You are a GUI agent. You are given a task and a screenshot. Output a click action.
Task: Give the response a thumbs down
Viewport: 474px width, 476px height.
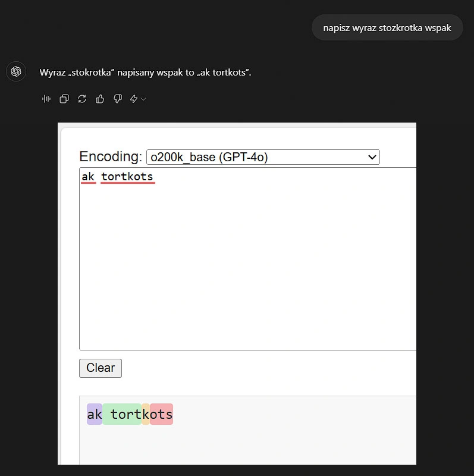(117, 99)
